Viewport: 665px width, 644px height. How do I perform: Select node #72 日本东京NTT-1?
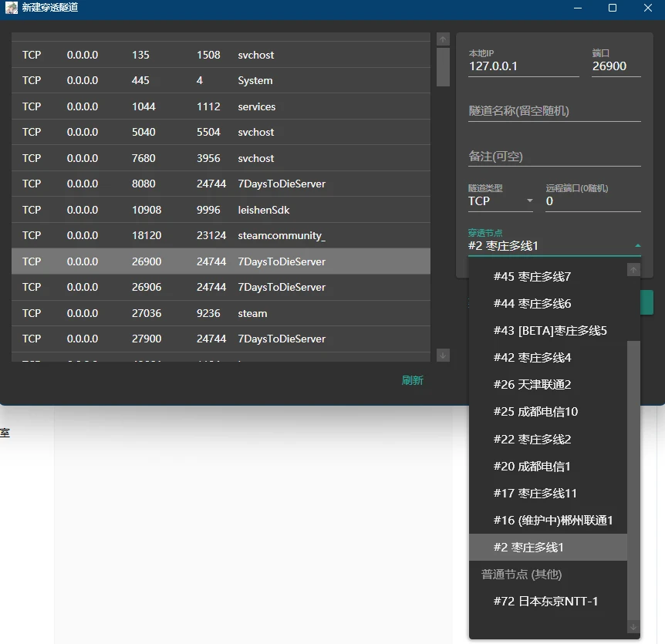click(x=548, y=601)
